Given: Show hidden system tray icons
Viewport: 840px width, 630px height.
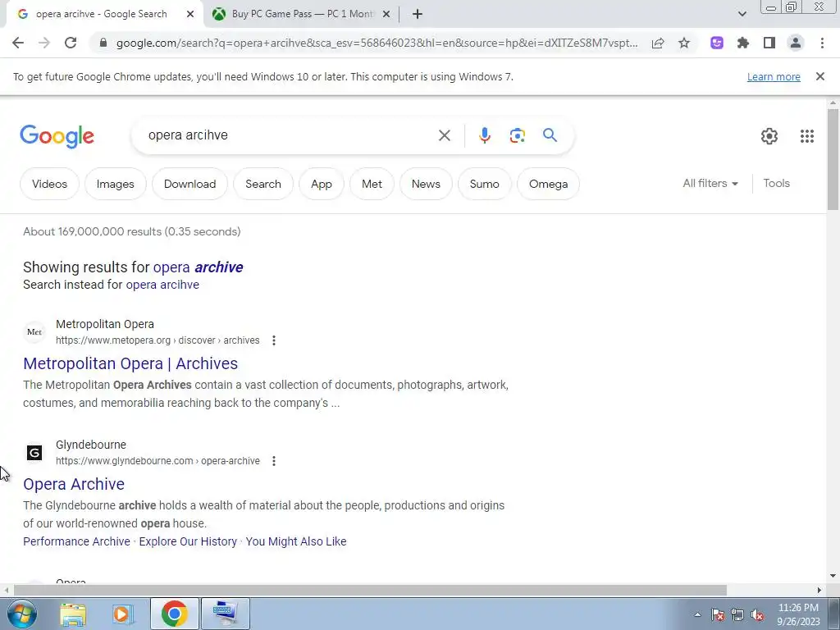Looking at the screenshot, I should click(697, 614).
